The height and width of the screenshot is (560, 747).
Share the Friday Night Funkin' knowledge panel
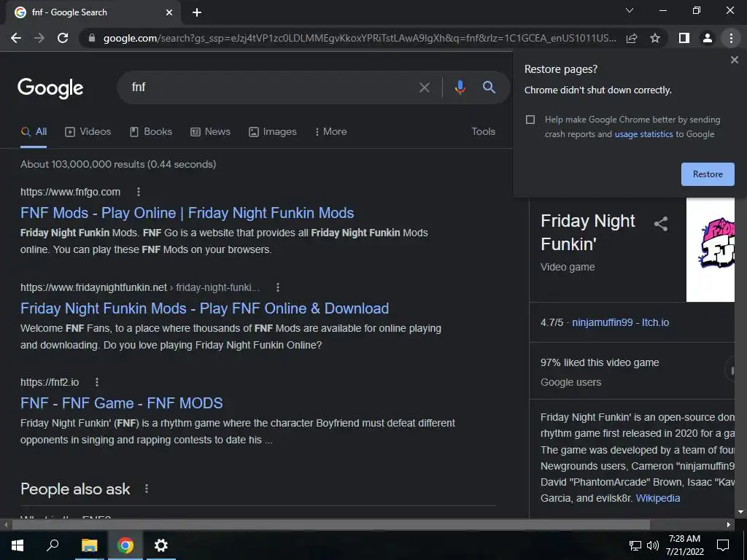click(x=661, y=223)
